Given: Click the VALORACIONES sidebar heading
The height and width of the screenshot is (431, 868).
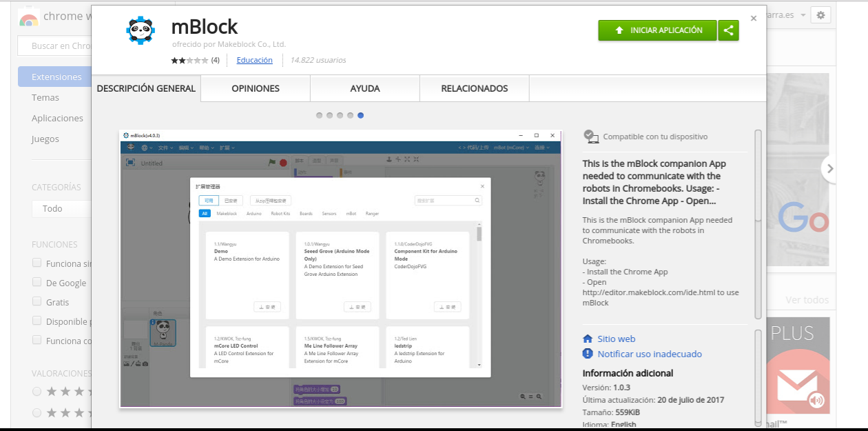Looking at the screenshot, I should coord(61,373).
